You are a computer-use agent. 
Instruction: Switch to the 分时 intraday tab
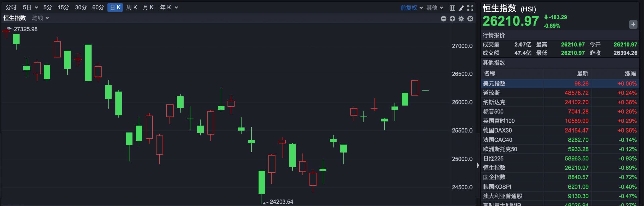pyautogui.click(x=11, y=7)
